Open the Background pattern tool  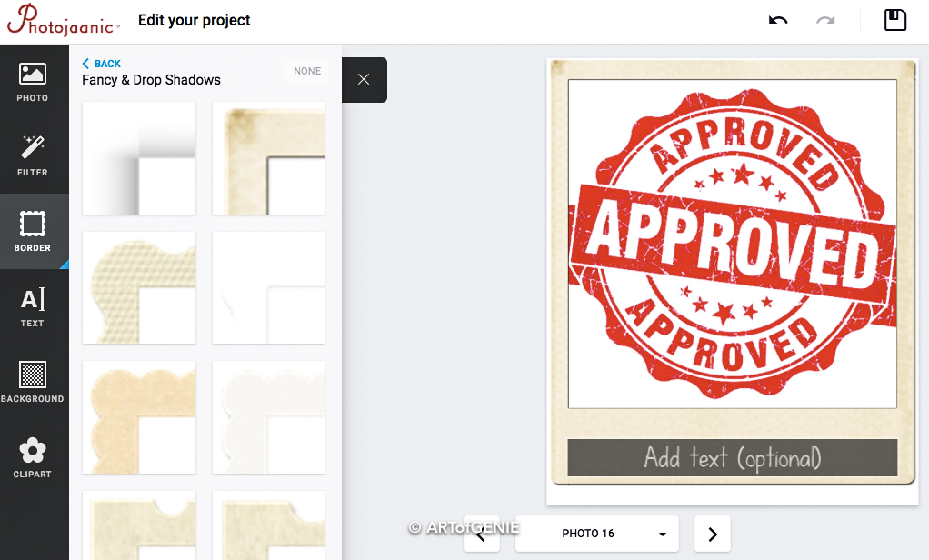coord(33,382)
